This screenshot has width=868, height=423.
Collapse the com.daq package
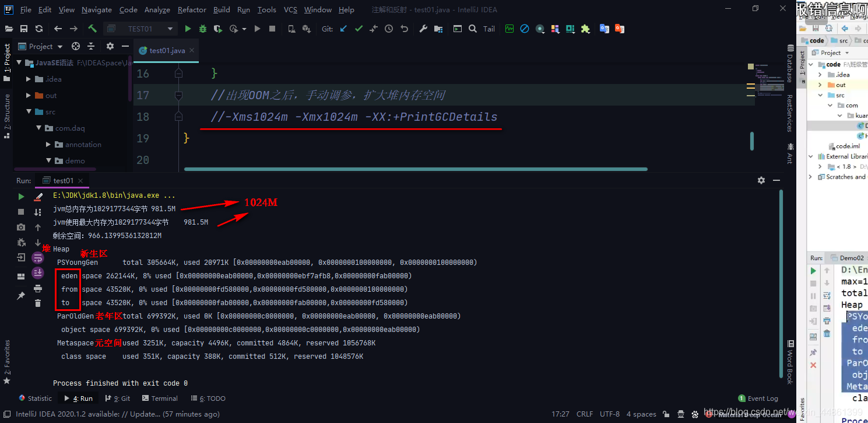click(x=38, y=128)
